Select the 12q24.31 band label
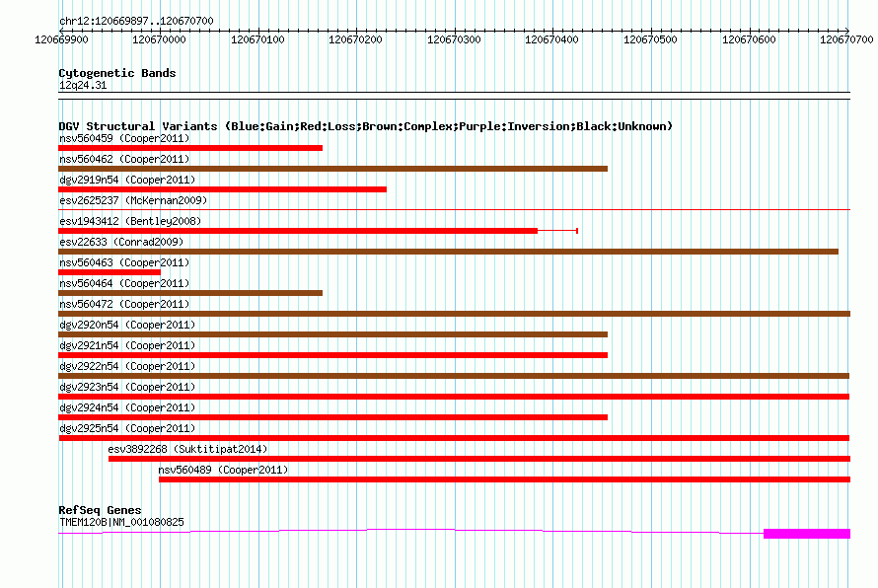Viewport: 878px width, 588px height. coord(83,85)
